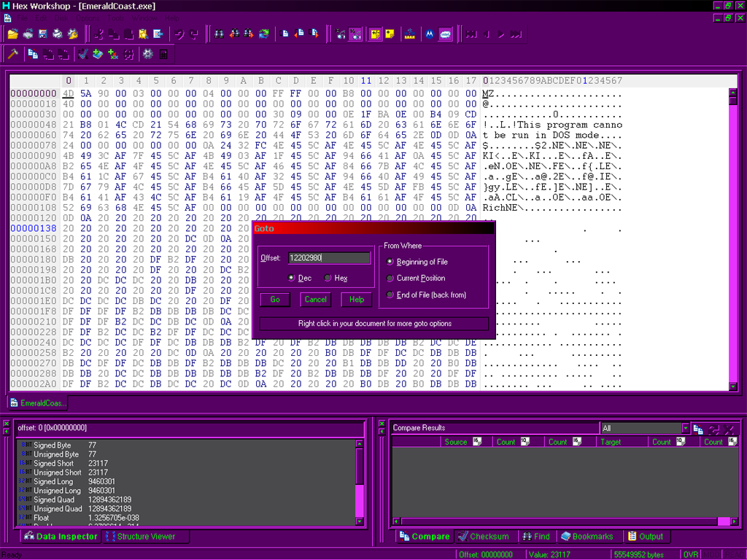Click the compare icon in Compare Results header
The image size is (747, 560).
[x=698, y=429]
